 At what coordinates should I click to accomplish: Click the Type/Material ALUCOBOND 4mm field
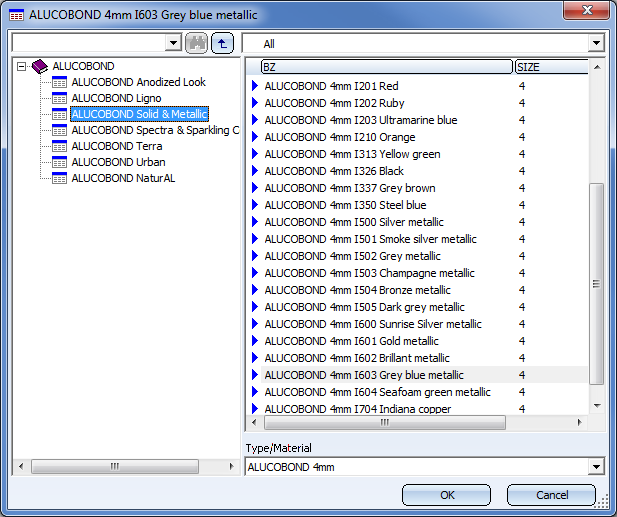[x=416, y=467]
